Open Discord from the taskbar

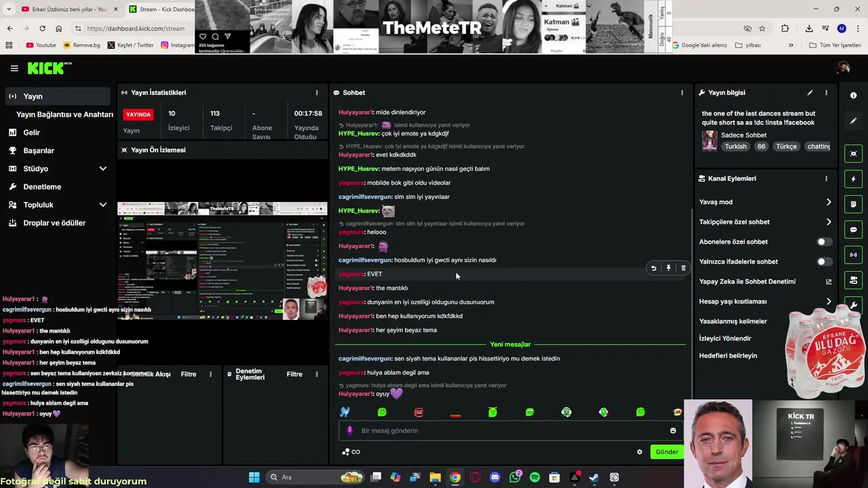[495, 477]
